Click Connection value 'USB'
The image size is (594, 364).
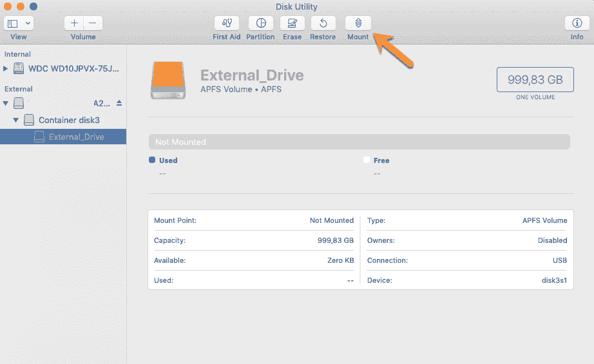pos(559,260)
